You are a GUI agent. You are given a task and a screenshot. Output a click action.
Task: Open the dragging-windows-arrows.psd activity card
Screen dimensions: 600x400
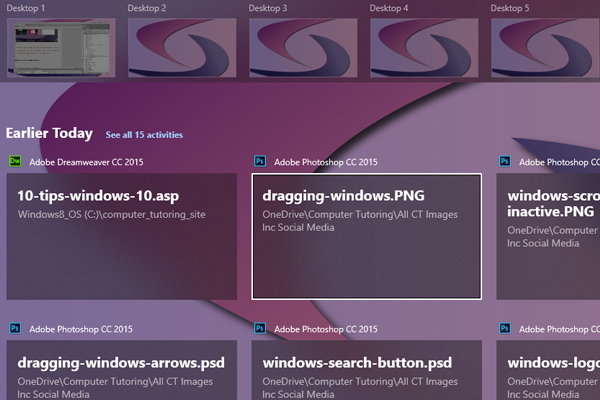pyautogui.click(x=122, y=370)
